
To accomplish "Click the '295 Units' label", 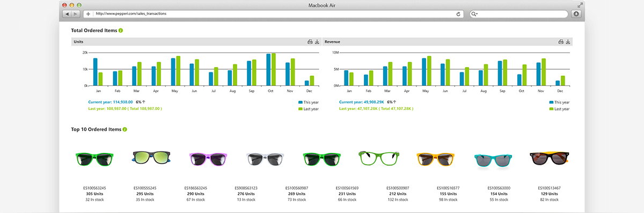I will (x=145, y=194).
